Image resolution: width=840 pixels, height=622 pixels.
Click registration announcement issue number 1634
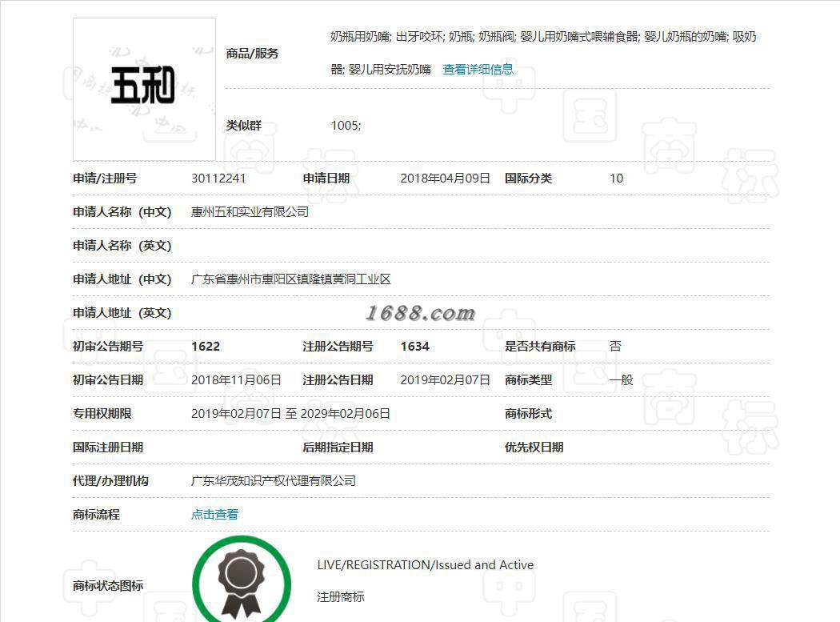click(x=414, y=347)
